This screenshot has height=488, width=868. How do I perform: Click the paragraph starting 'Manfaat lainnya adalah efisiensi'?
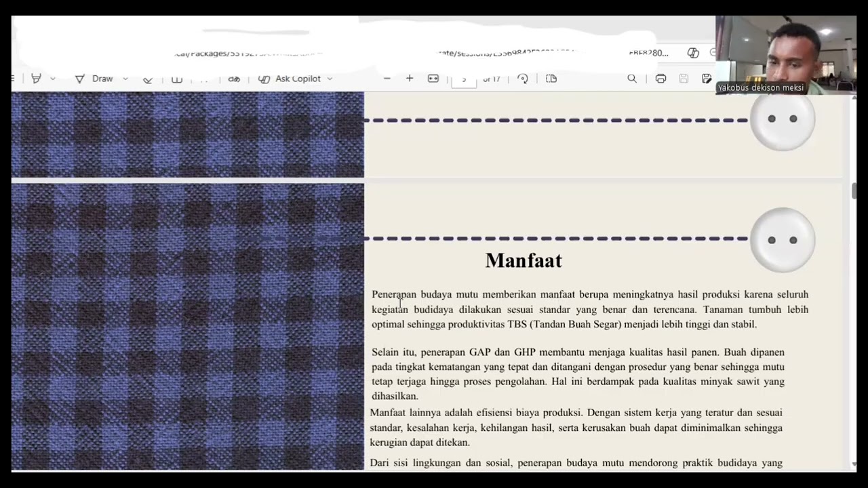tap(576, 428)
